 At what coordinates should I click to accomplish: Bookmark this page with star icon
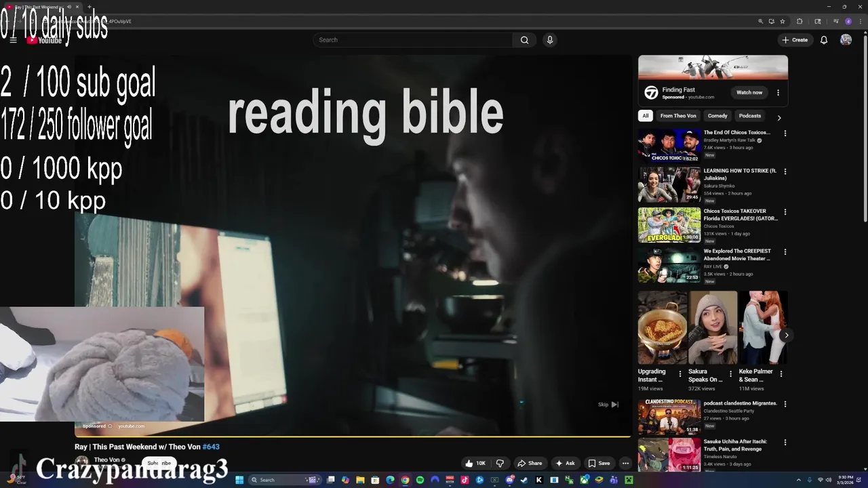coord(783,21)
